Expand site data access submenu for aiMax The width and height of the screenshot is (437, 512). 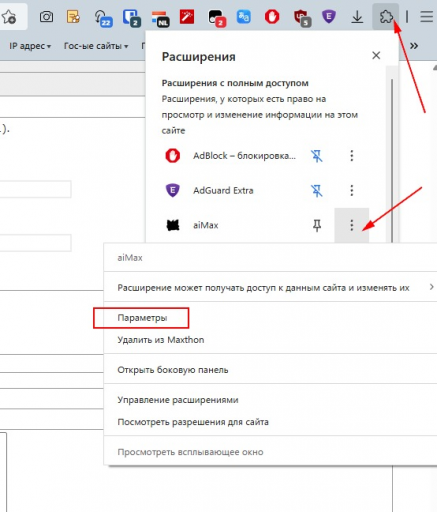pos(270,287)
